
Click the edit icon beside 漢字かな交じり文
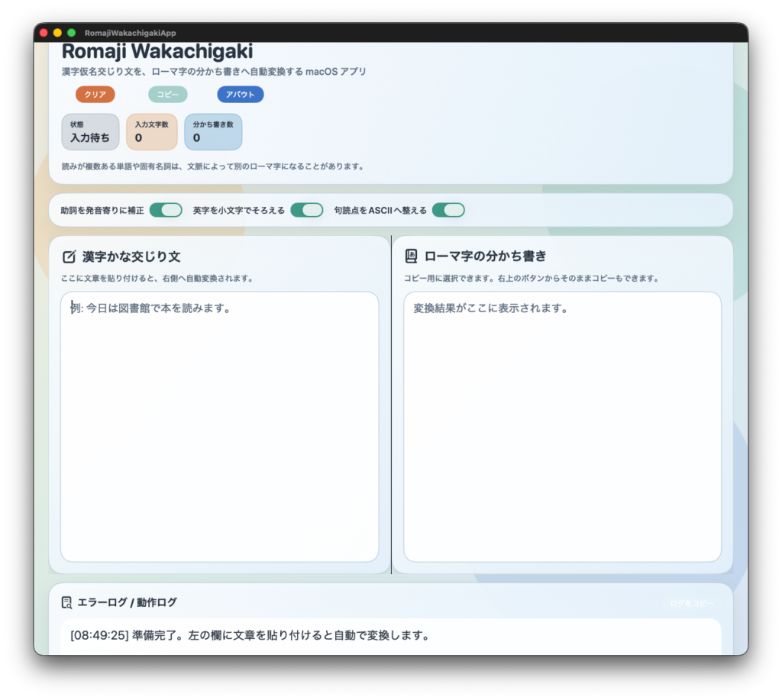69,256
